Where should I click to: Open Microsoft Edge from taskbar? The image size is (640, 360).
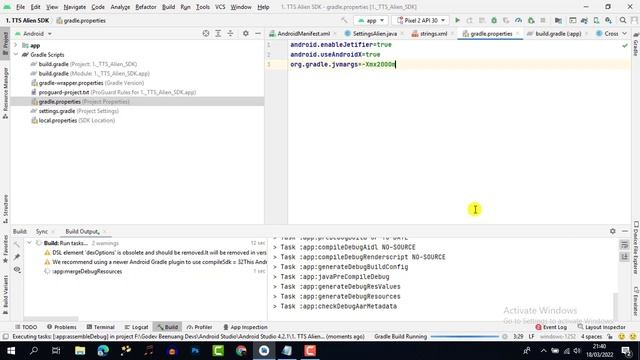[103, 351]
